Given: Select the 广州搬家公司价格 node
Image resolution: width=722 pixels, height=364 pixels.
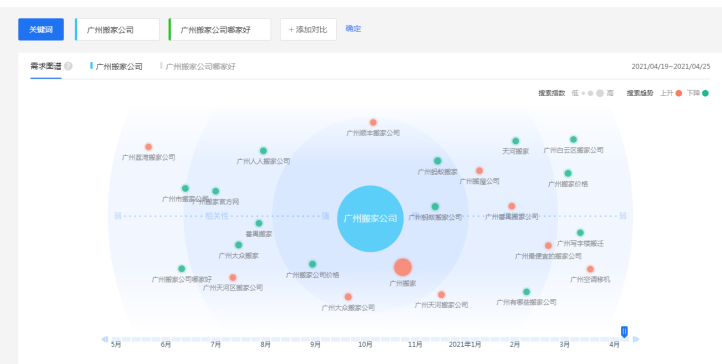Looking at the screenshot, I should (x=312, y=264).
